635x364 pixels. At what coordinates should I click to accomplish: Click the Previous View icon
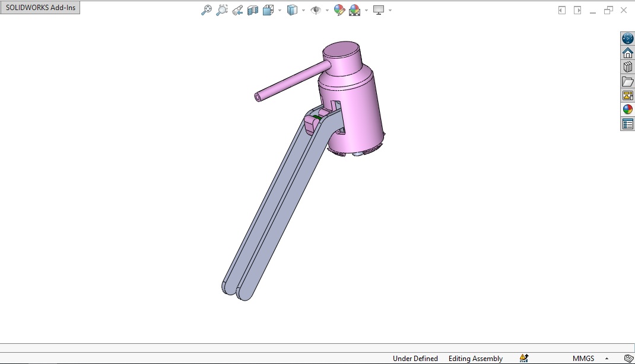pyautogui.click(x=237, y=10)
